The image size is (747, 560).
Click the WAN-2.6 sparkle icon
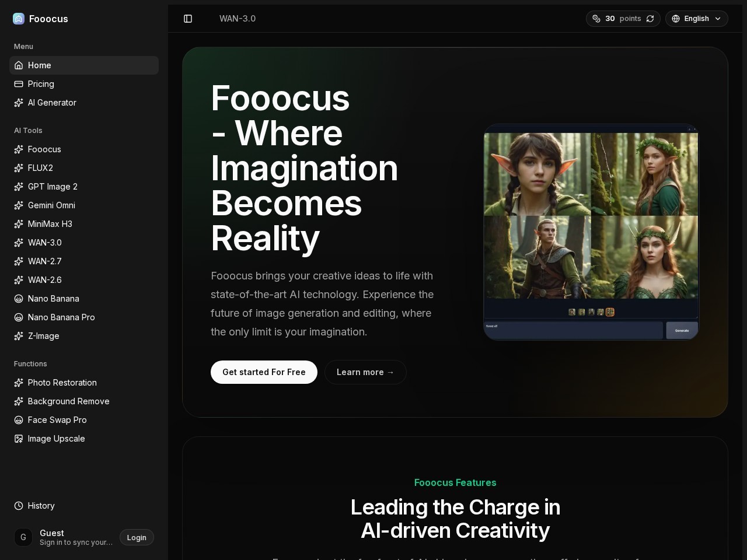click(19, 280)
